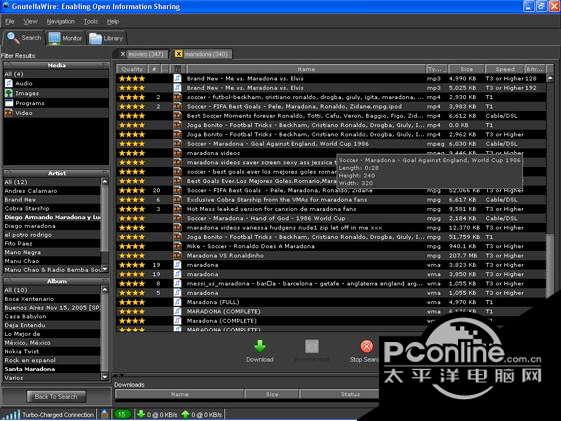Close the maradona search tab
The height and width of the screenshot is (421, 561).
pos(178,54)
